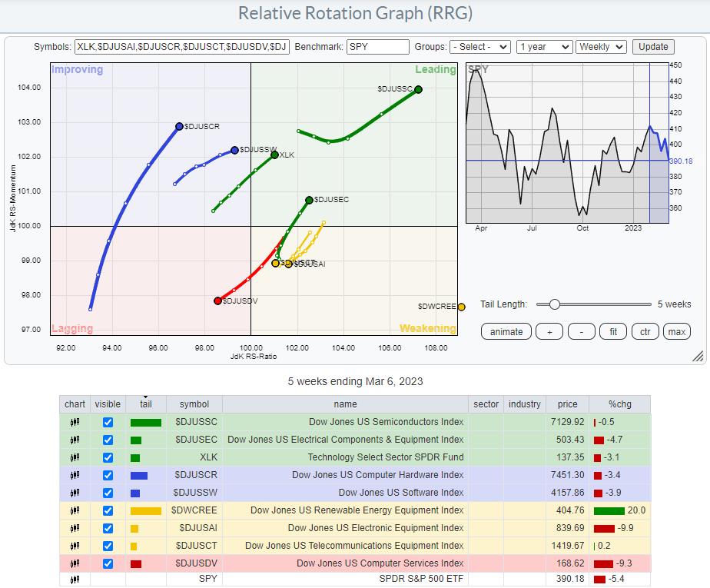Open chart icon for $DWCREE row
This screenshot has width=710, height=588.
tap(75, 510)
